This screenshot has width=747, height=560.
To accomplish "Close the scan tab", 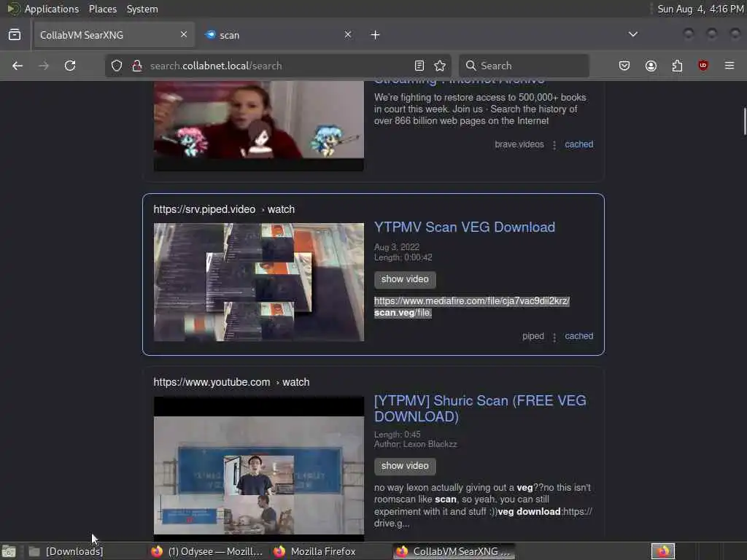I will tap(348, 34).
